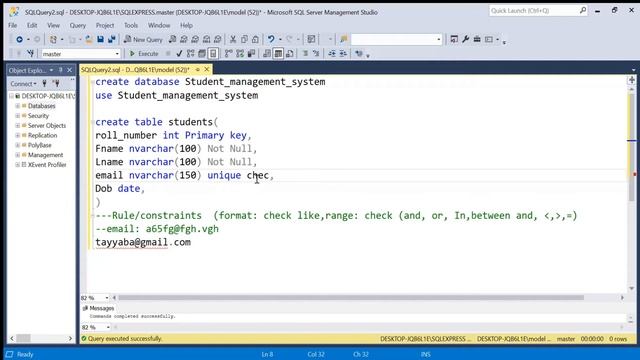Comment out the selected lines icon
The height and width of the screenshot is (360, 640).
click(305, 53)
